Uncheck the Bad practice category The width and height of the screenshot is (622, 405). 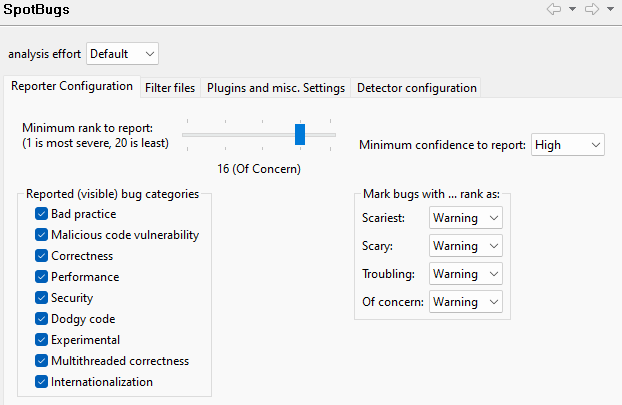pos(41,214)
